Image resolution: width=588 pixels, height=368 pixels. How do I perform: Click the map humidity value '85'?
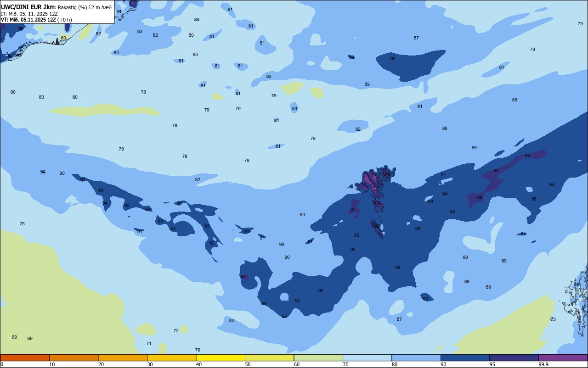[x=514, y=100]
